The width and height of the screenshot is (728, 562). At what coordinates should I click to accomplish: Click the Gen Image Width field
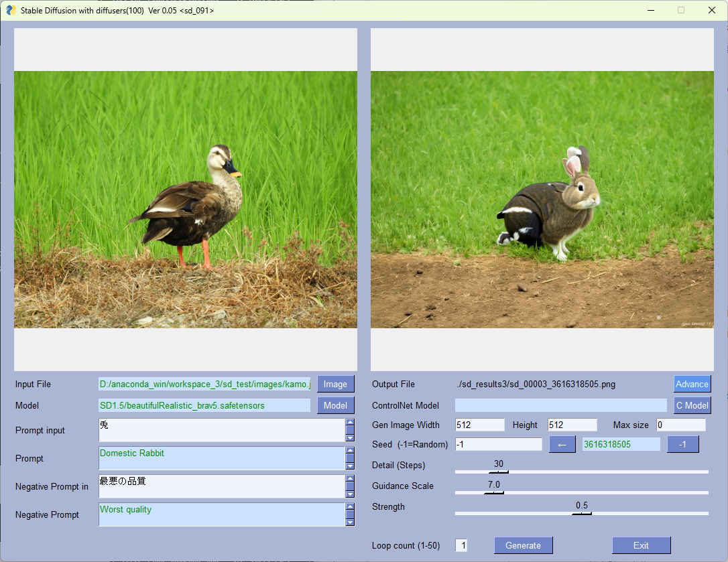[479, 425]
